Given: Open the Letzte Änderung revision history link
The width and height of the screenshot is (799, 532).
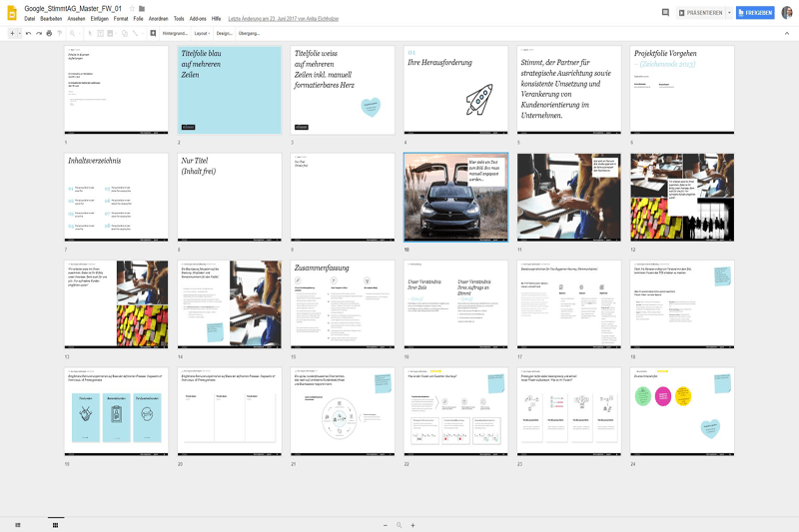Looking at the screenshot, I should point(284,19).
